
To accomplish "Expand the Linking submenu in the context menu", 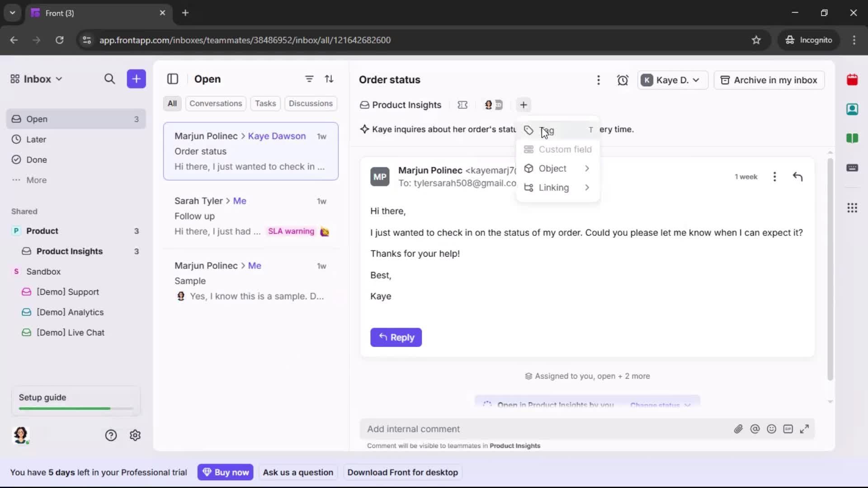I will point(557,188).
